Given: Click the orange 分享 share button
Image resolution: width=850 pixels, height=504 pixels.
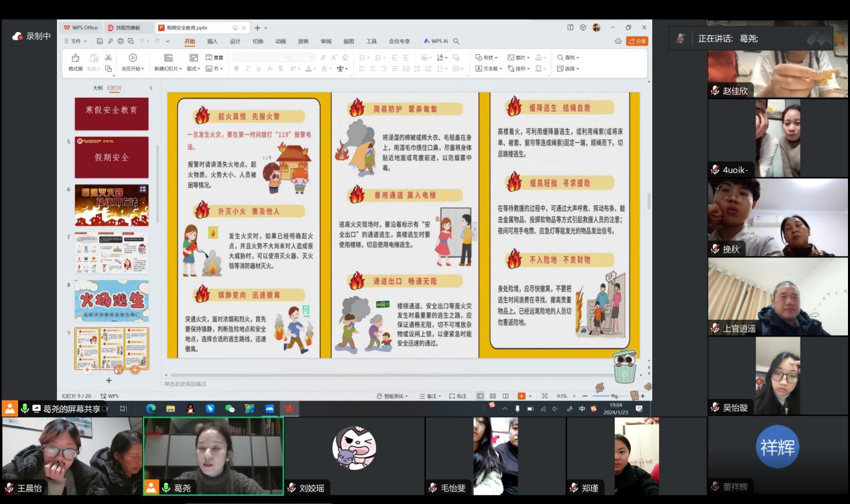Looking at the screenshot, I should [637, 41].
